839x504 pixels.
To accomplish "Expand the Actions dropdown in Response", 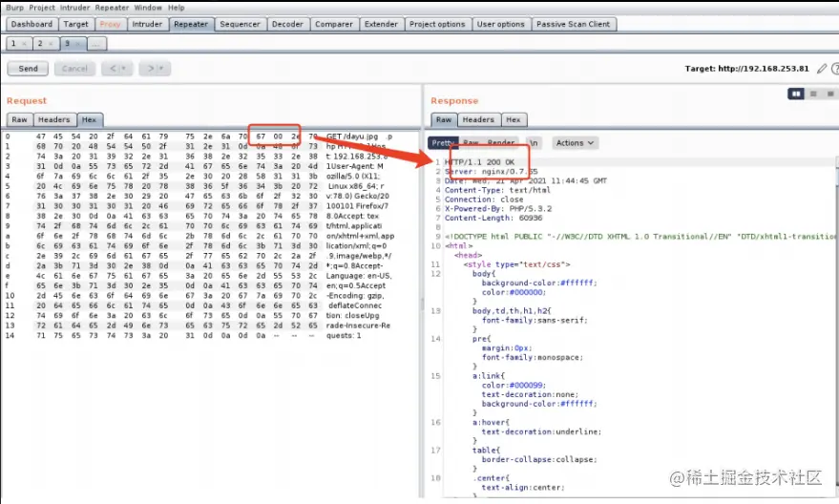I will pos(575,143).
